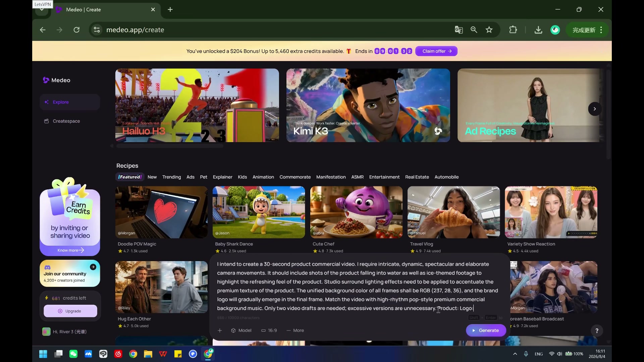The width and height of the screenshot is (644, 362).
Task: Open the Cute Chef recipe thumbnail
Action: point(356,212)
